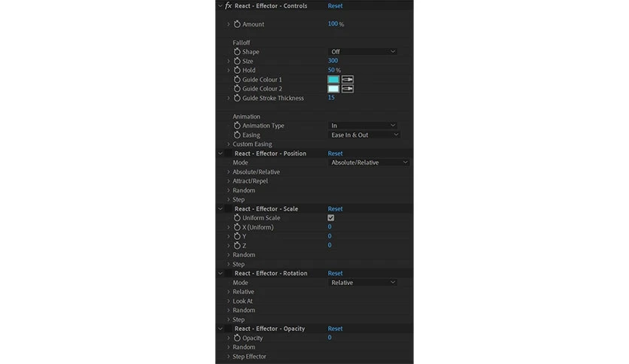Expand the Custom Easing group
Image resolution: width=629 pixels, height=364 pixels.
pyautogui.click(x=229, y=144)
